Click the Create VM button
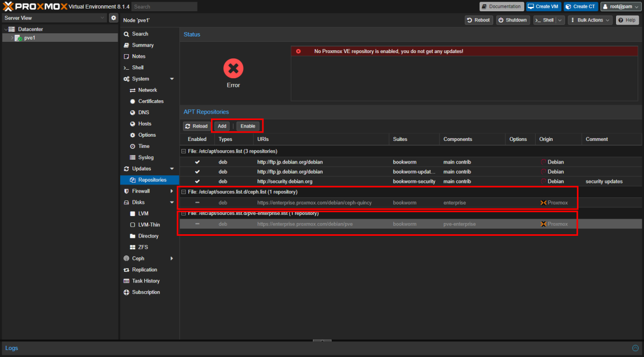The height and width of the screenshot is (357, 644). click(543, 6)
